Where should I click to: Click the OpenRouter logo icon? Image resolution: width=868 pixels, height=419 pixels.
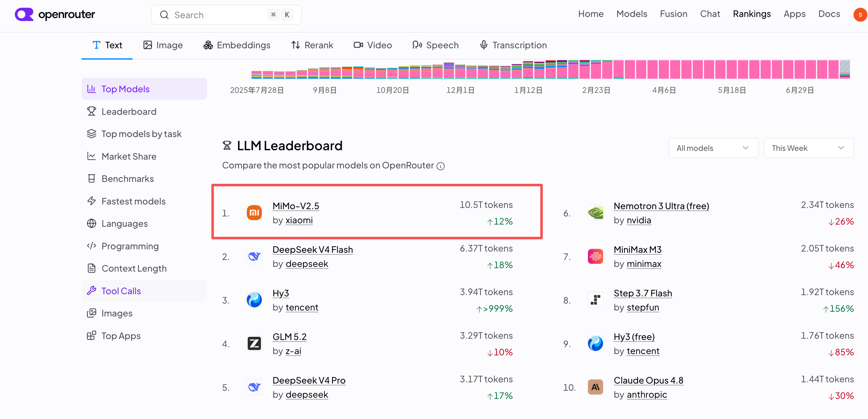[x=24, y=14]
